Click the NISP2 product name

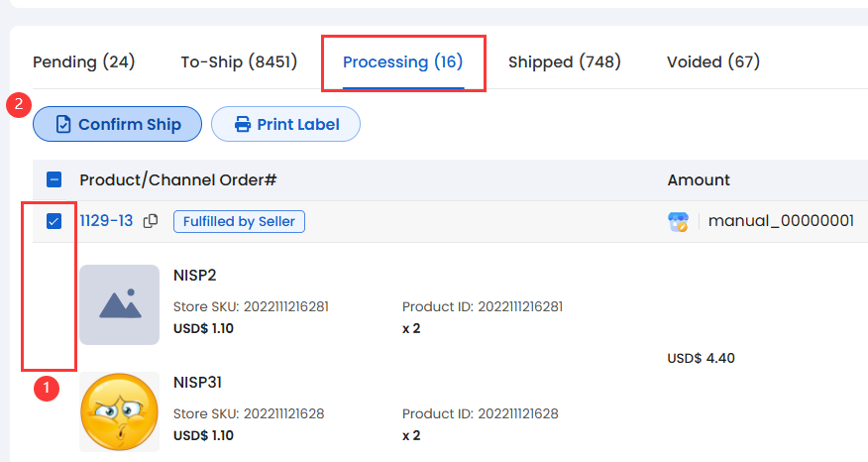(194, 275)
